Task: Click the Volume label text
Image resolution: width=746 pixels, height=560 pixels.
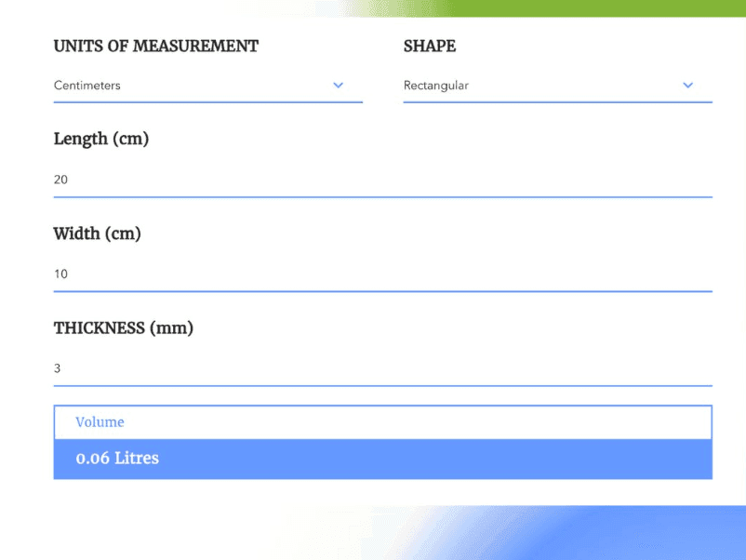Action: [x=100, y=422]
